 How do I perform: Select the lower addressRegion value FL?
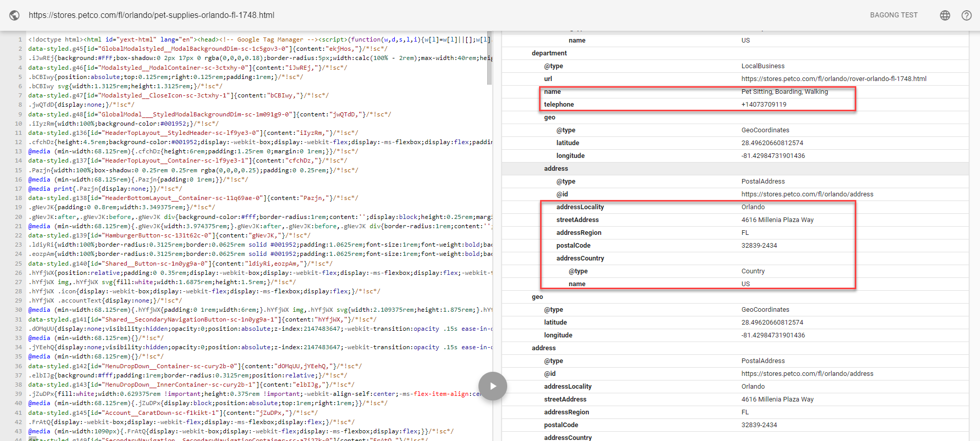pyautogui.click(x=745, y=412)
